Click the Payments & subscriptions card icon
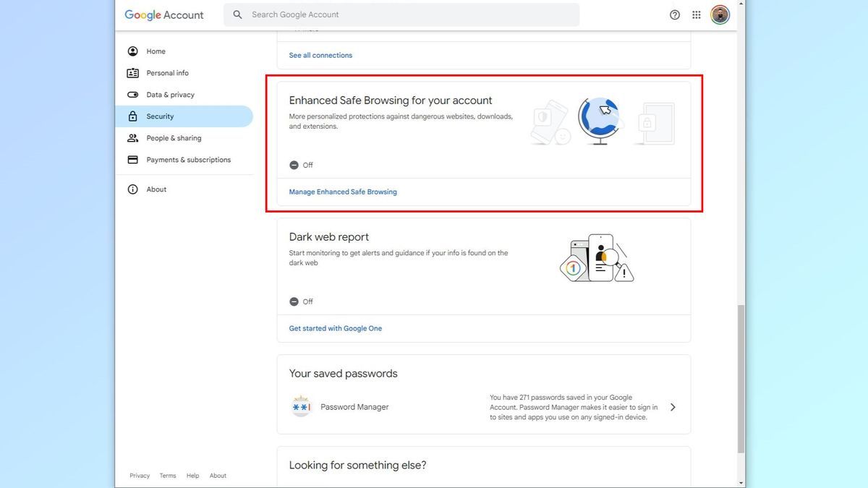The height and width of the screenshot is (488, 868). click(132, 159)
